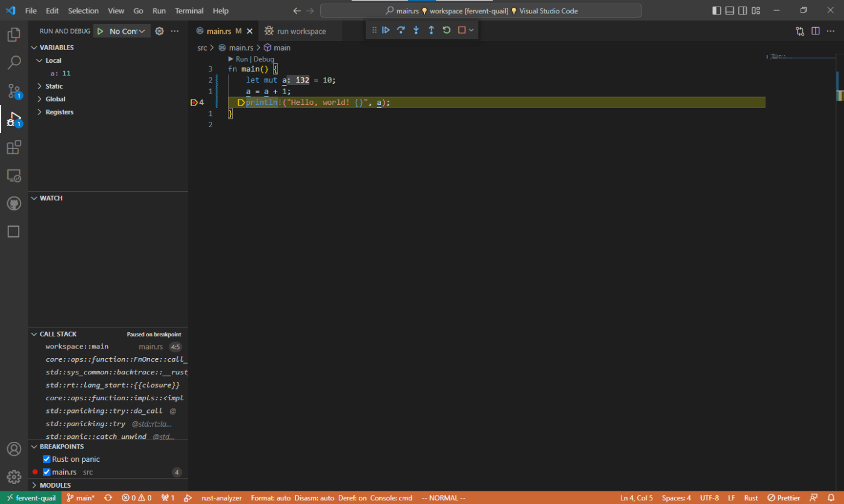
Task: Open the Accounts icon in activity bar
Action: click(14, 449)
